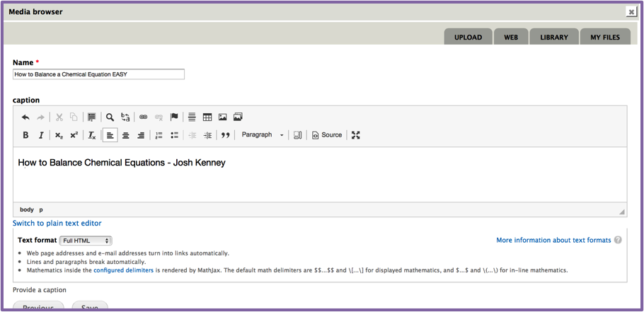Toggle bold formatting
Image resolution: width=644 pixels, height=312 pixels.
25,135
